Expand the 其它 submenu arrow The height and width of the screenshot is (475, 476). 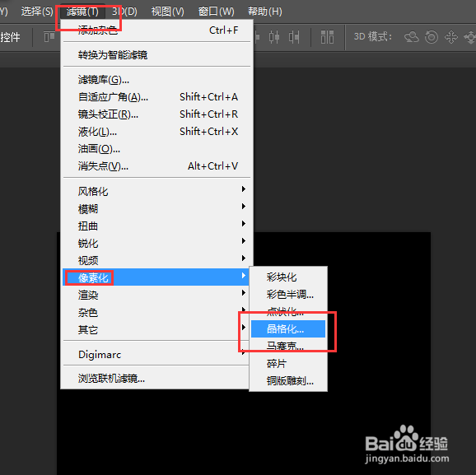pos(244,328)
